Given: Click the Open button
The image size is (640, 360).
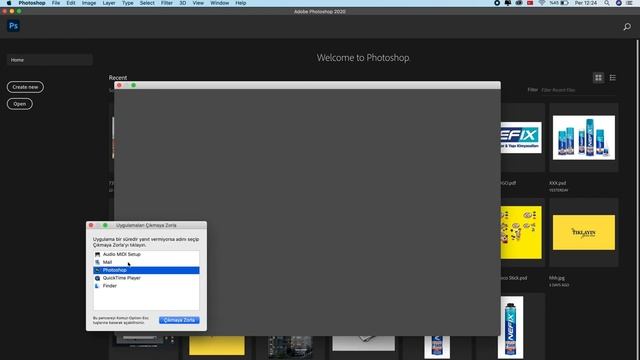Looking at the screenshot, I should 20,104.
